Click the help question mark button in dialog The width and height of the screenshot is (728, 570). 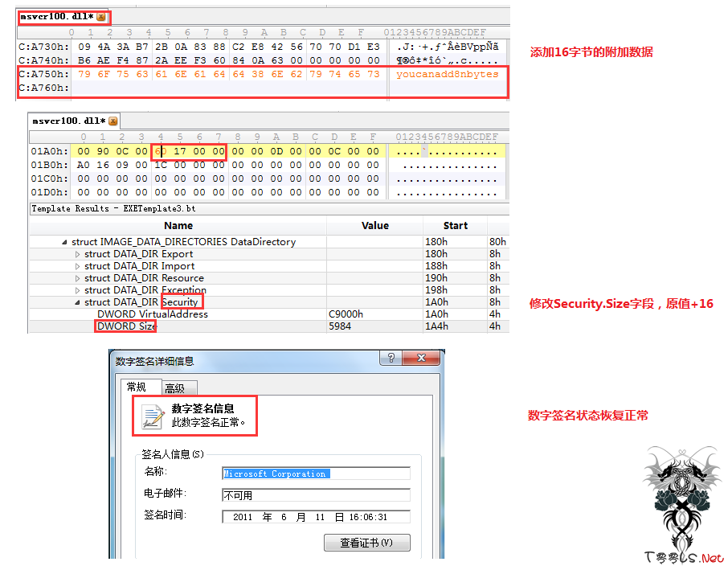point(391,359)
